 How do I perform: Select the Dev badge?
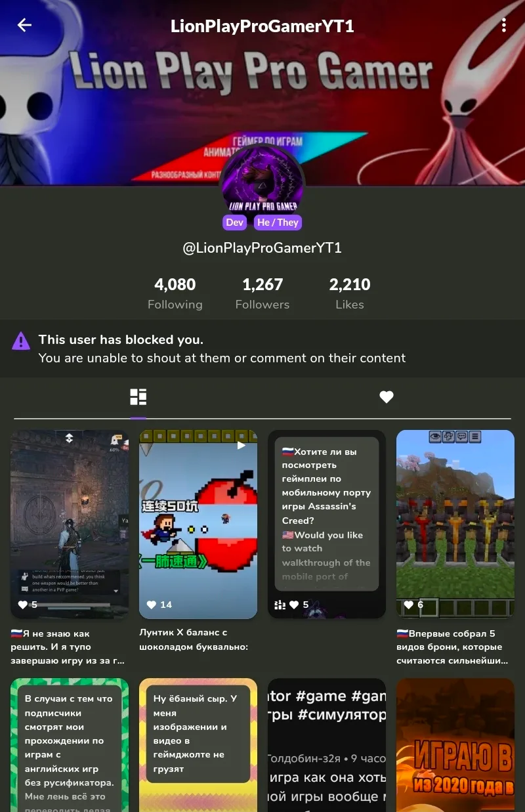pyautogui.click(x=234, y=223)
